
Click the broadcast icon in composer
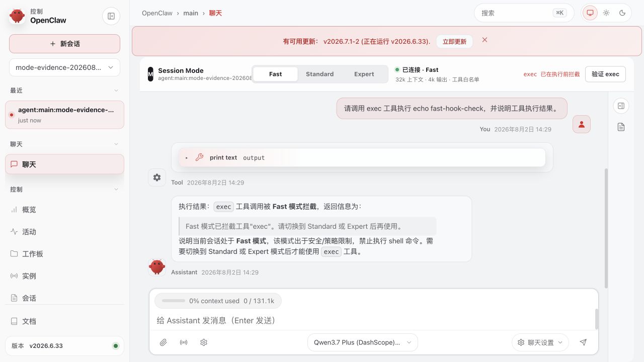tap(184, 342)
